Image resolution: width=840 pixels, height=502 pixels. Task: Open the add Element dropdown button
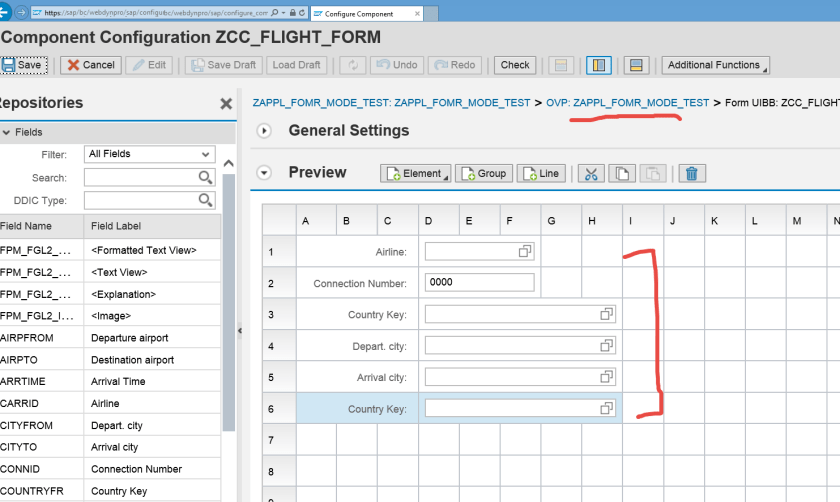[416, 174]
